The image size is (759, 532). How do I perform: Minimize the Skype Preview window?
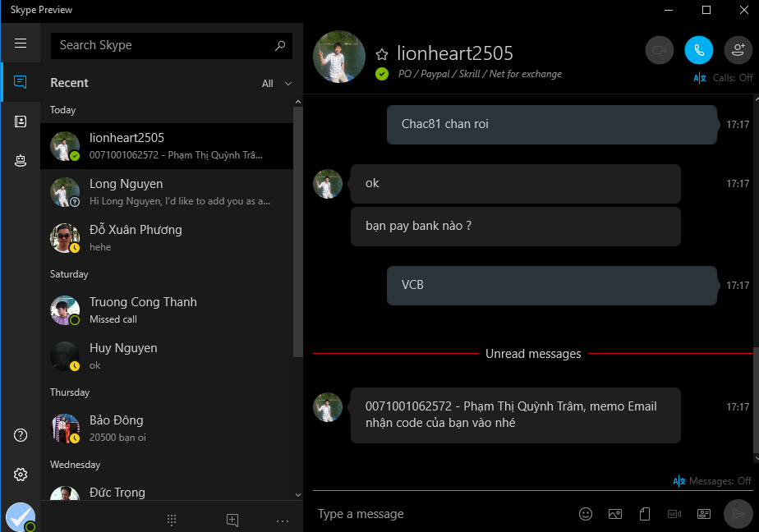pyautogui.click(x=669, y=10)
